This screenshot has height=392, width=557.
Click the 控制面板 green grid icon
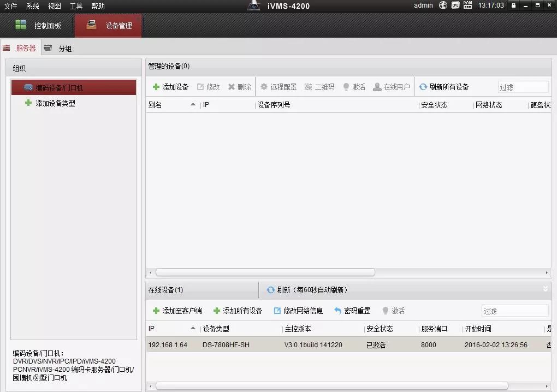point(21,25)
